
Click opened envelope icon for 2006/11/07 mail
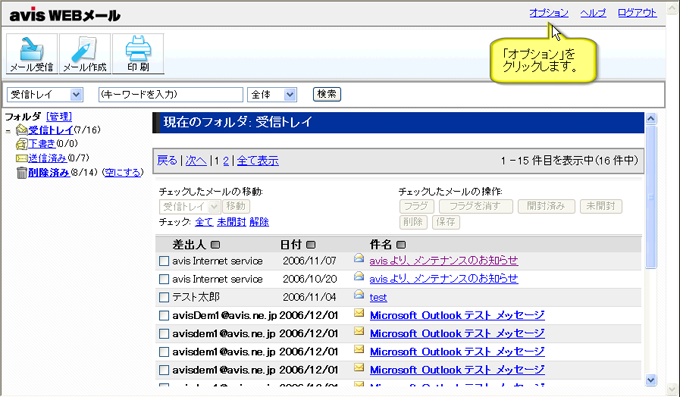coord(359,258)
